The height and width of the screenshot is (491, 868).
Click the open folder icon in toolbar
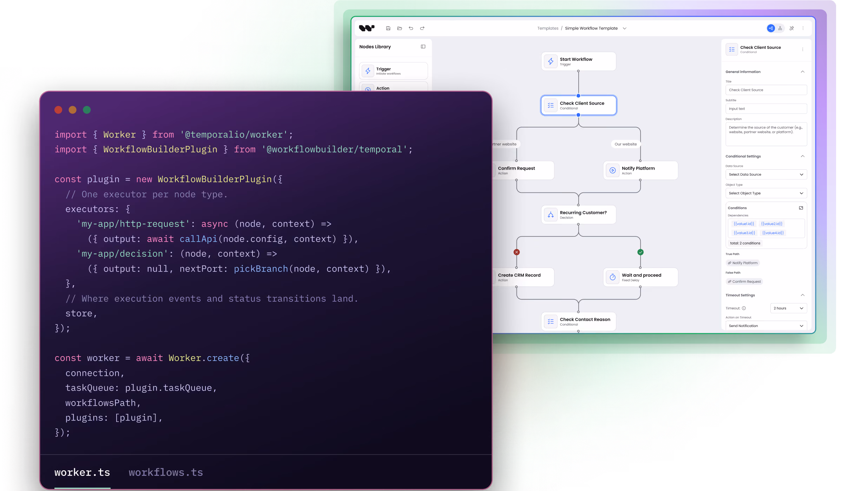pos(400,28)
